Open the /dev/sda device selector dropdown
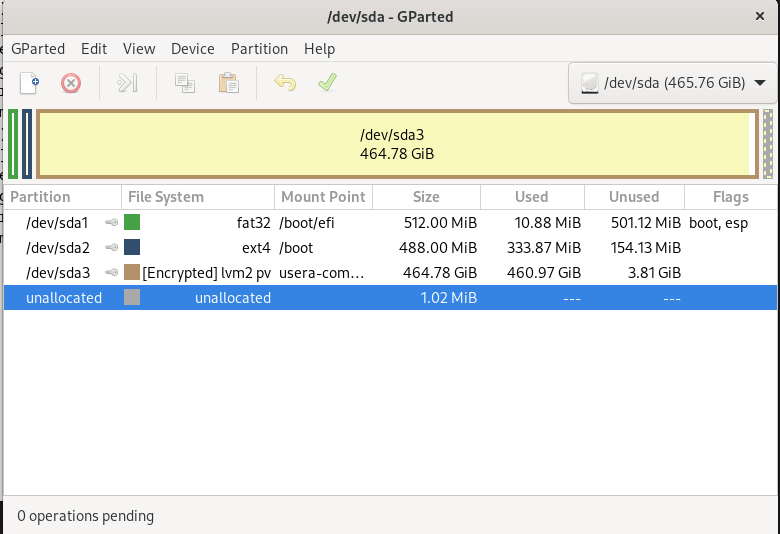The width and height of the screenshot is (780, 534). click(672, 83)
